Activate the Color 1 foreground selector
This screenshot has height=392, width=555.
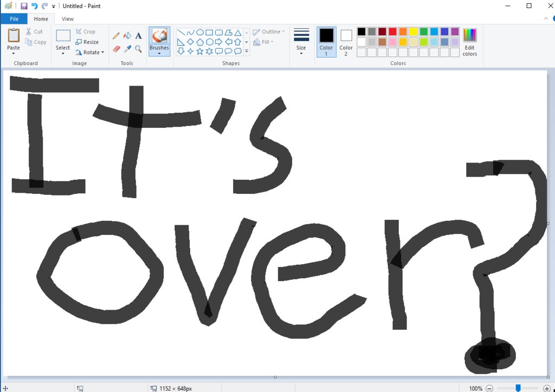326,41
